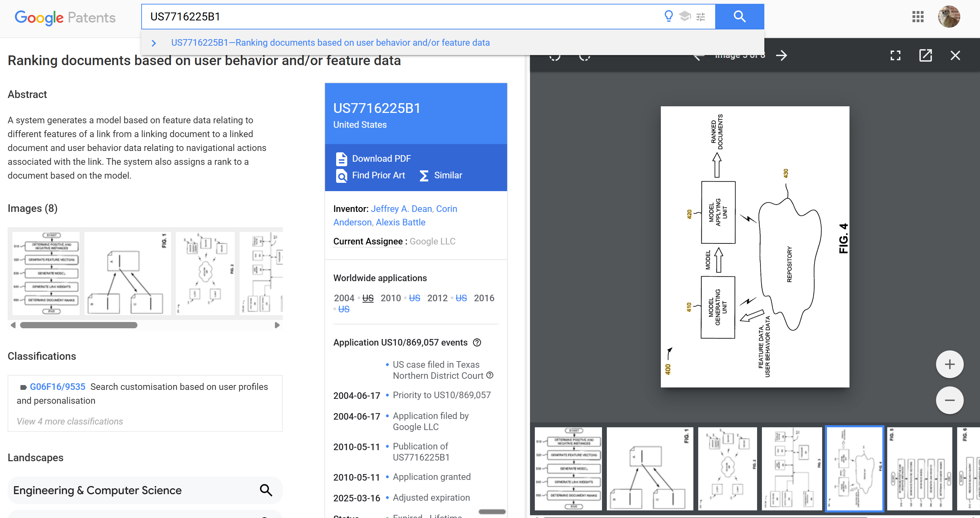Screen dimensions: 980x518
Task: Click the enlarged FIG. 4 patent drawing
Action: 755,247
